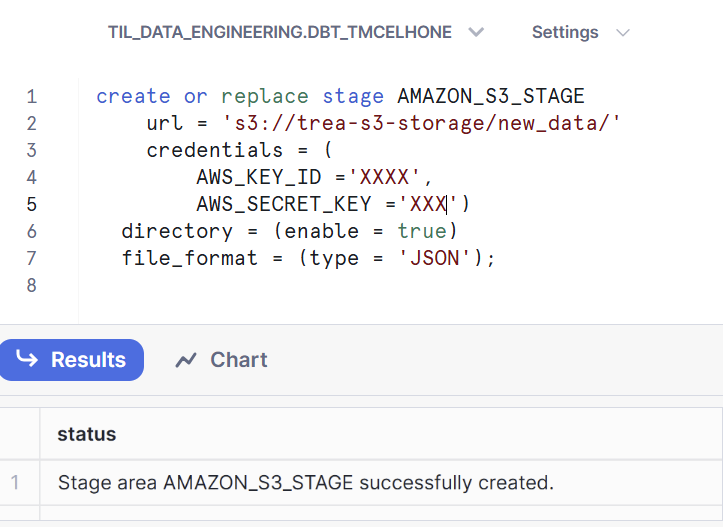Click line number 5 in the gutter
Image resolution: width=723 pixels, height=527 pixels.
(32, 204)
